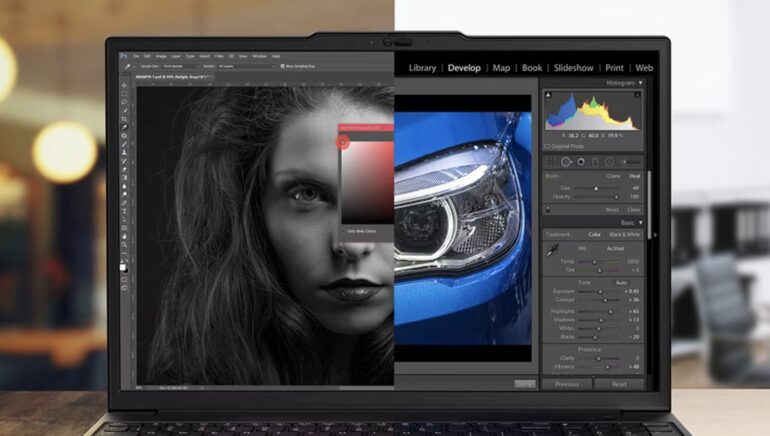
Task: Switch to the Library module
Action: coord(422,68)
